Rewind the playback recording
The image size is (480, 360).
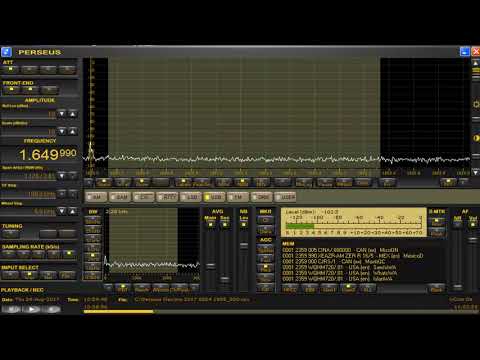(x=12, y=309)
